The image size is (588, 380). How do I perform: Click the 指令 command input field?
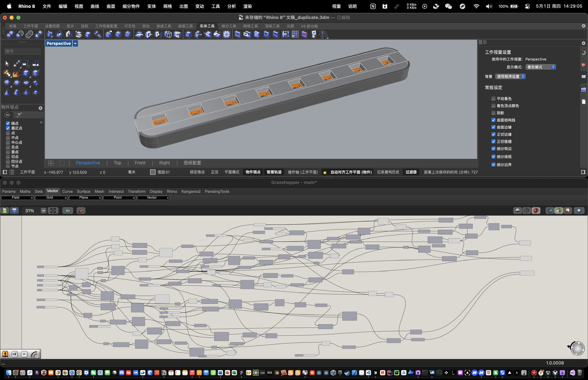[22, 51]
